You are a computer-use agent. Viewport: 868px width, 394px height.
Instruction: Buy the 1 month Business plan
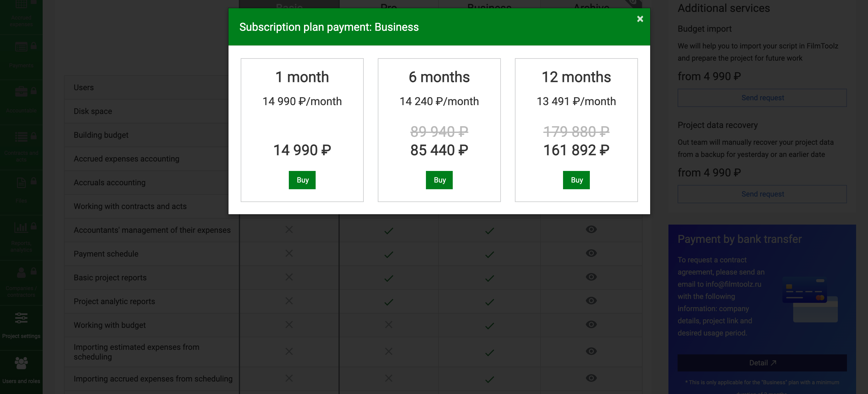tap(302, 180)
